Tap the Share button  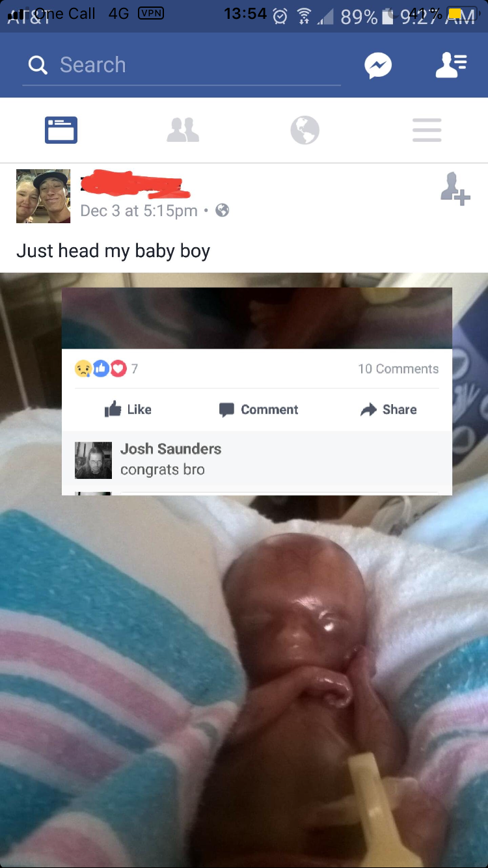[x=388, y=409]
